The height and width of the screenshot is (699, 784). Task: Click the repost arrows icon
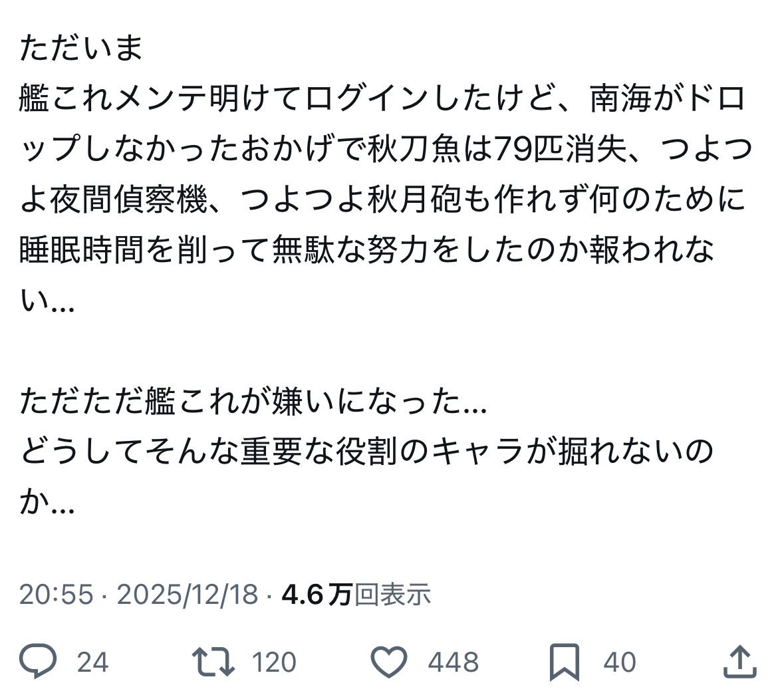[213, 662]
